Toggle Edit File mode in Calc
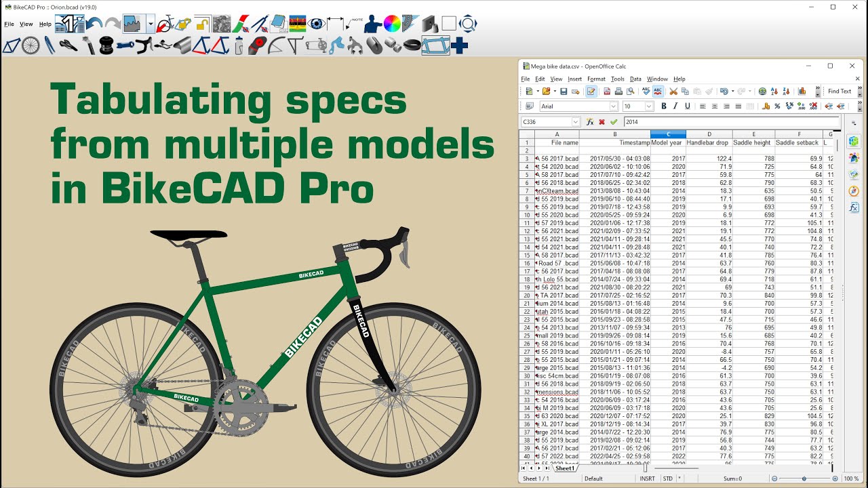The height and width of the screenshot is (488, 868). point(591,91)
